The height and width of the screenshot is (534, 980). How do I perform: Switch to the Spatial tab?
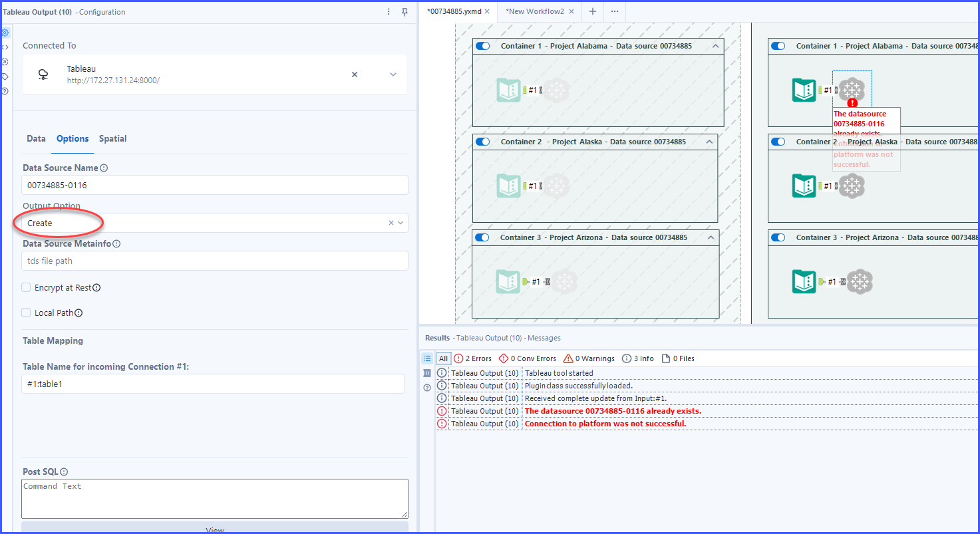pyautogui.click(x=112, y=138)
